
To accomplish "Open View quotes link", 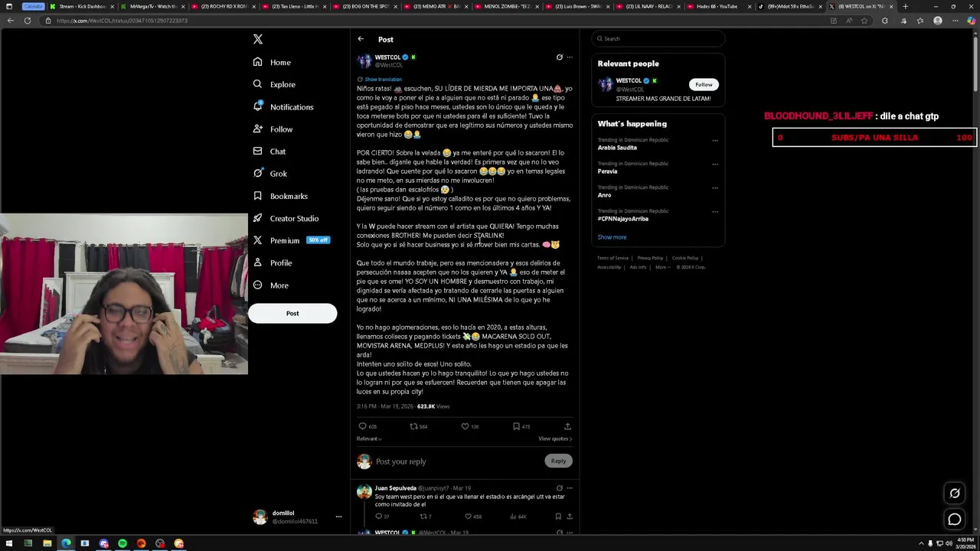I will 555,439.
